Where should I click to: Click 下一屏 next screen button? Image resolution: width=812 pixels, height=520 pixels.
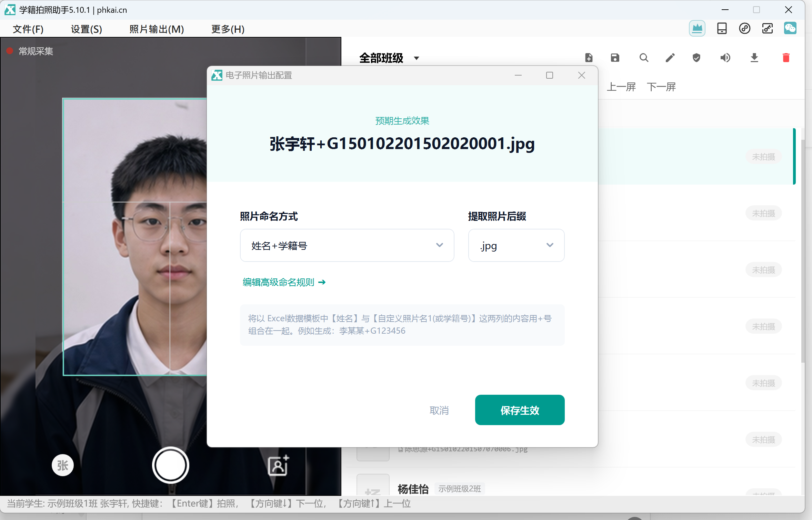(661, 87)
